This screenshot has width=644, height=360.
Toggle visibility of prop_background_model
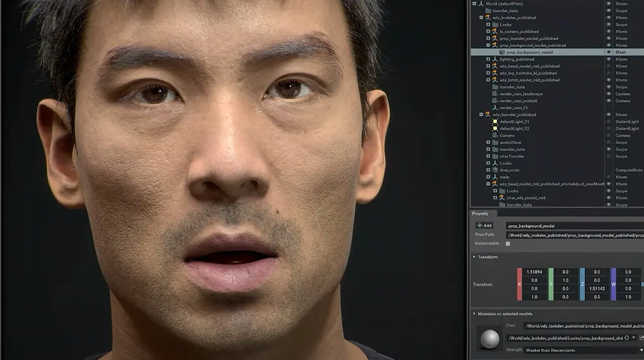tap(609, 52)
